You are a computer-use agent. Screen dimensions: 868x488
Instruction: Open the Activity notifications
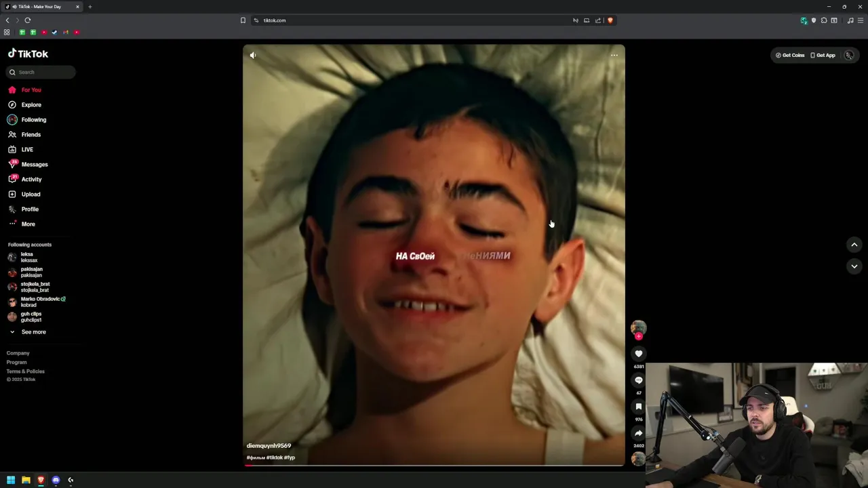click(25, 179)
